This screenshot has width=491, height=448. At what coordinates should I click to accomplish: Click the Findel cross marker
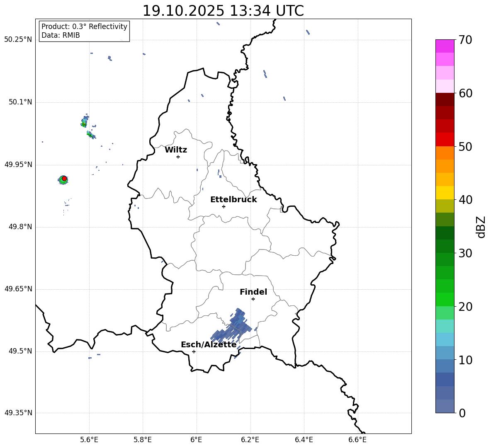point(253,299)
